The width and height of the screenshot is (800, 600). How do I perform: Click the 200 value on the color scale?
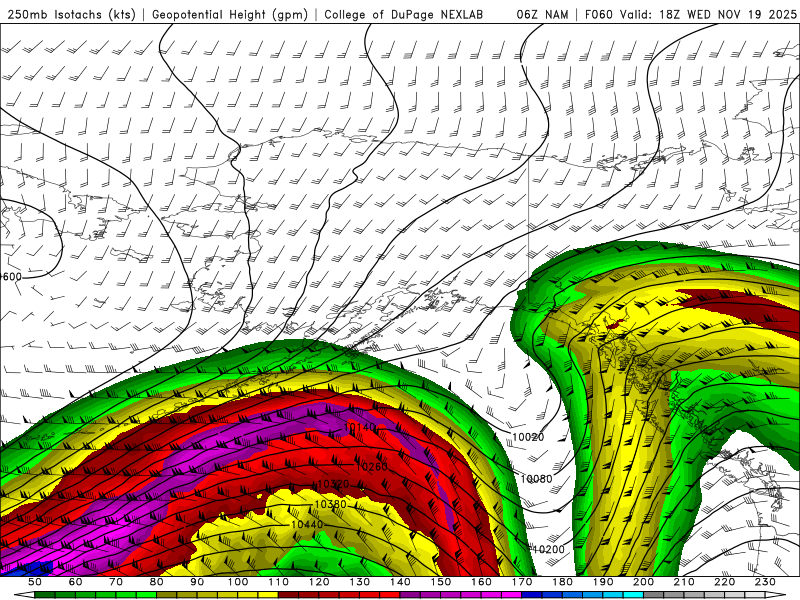click(643, 582)
